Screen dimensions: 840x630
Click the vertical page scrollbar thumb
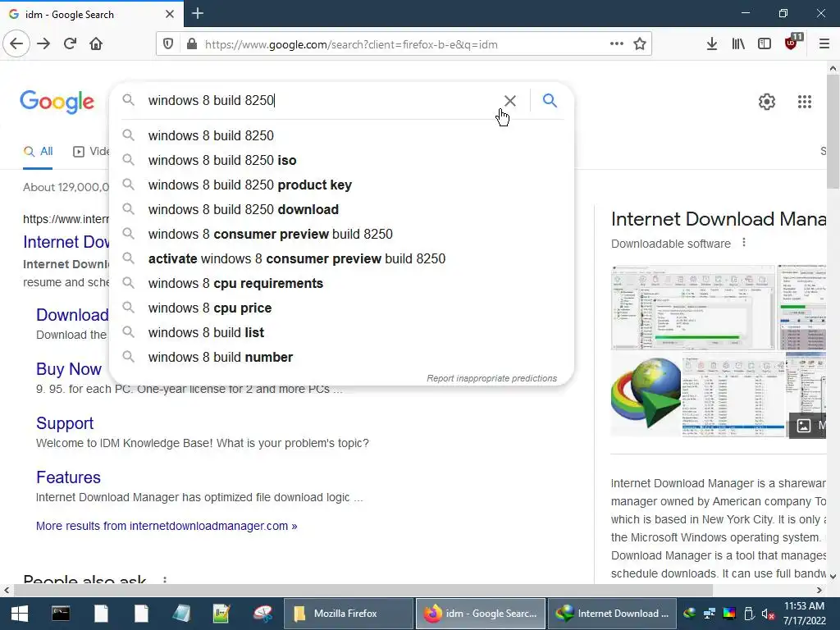coord(833,132)
